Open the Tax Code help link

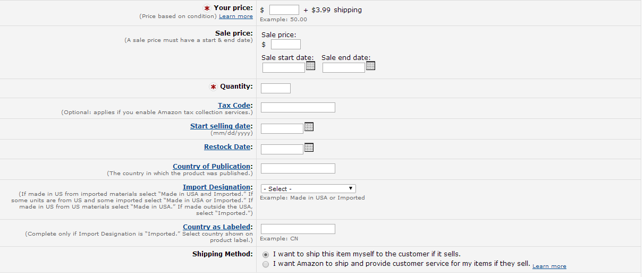(x=234, y=106)
